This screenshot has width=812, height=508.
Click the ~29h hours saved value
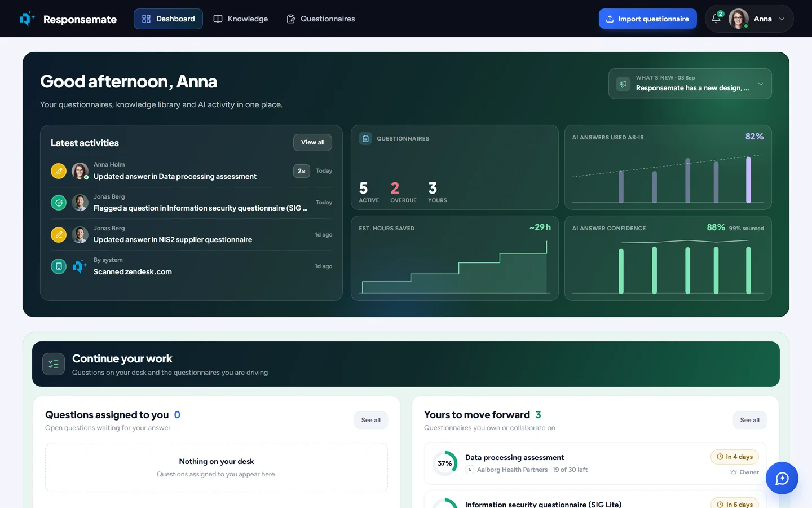pos(540,227)
